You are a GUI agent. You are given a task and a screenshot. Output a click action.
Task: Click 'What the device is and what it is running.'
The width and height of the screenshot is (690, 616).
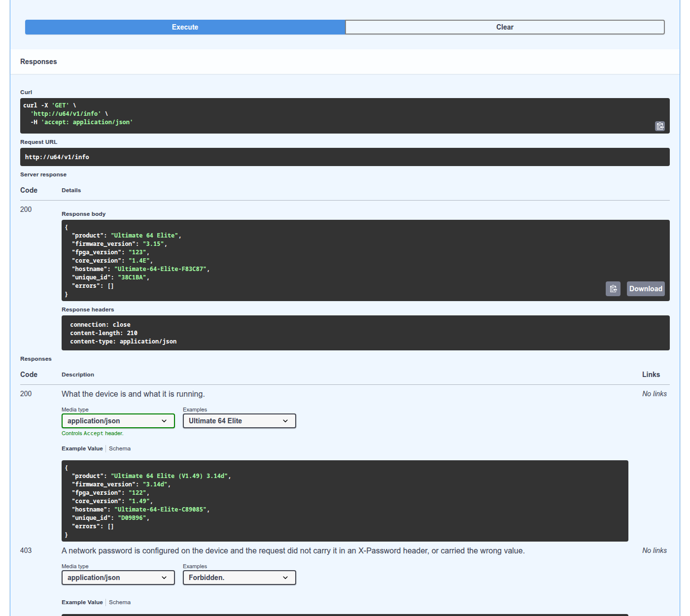(x=133, y=394)
